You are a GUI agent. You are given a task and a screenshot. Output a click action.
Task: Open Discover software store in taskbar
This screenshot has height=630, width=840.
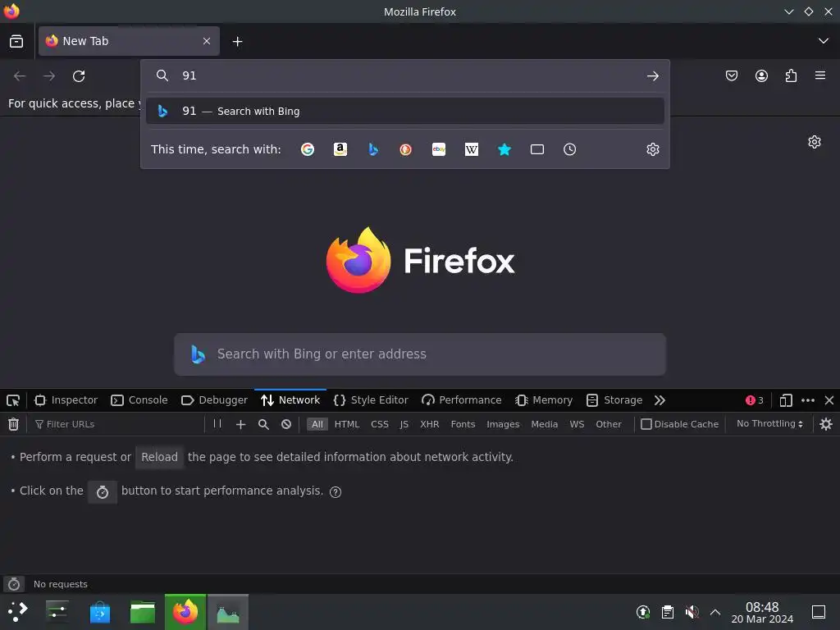[x=100, y=612]
